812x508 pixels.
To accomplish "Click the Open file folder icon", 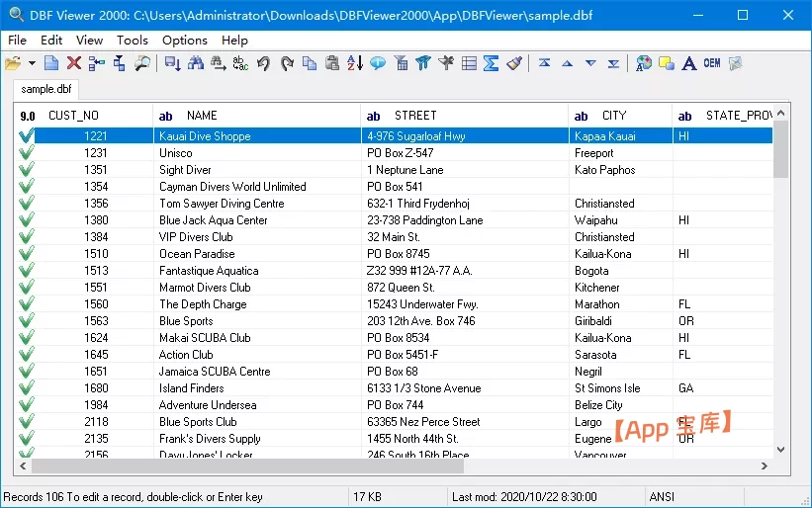I will [x=12, y=63].
